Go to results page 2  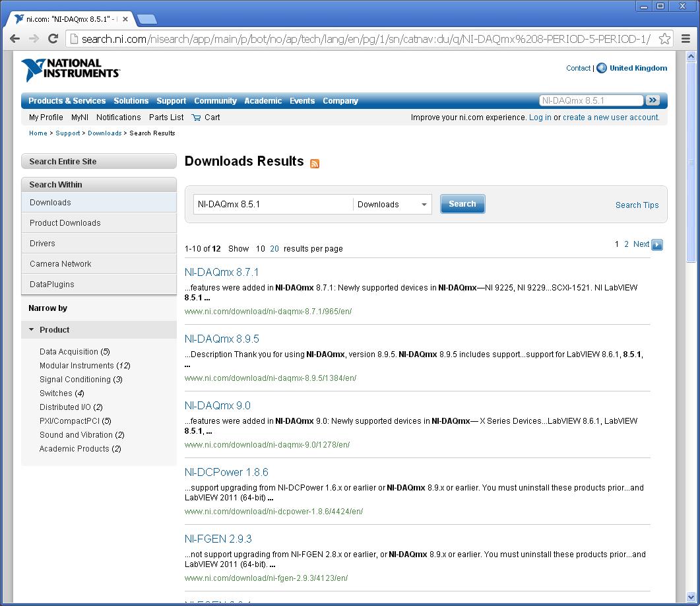pyautogui.click(x=626, y=244)
